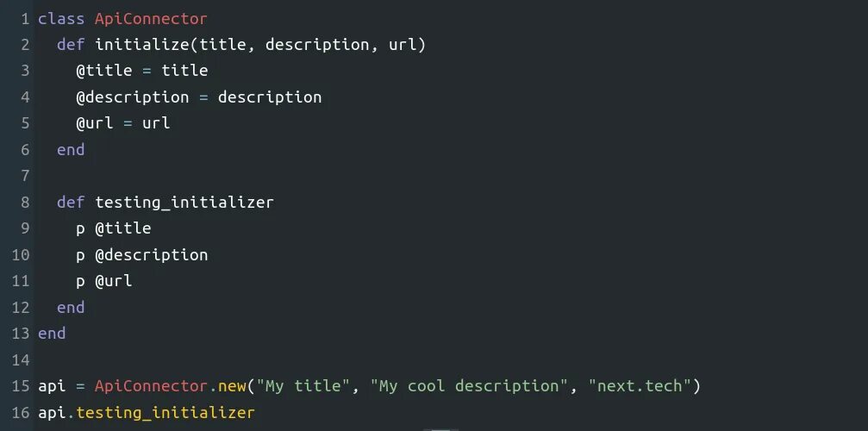Click line number 14 in the gutter

point(21,359)
